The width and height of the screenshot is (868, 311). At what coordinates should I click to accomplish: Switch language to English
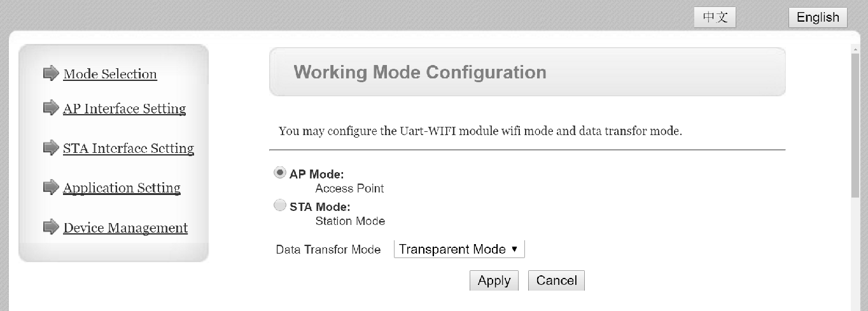[818, 17]
